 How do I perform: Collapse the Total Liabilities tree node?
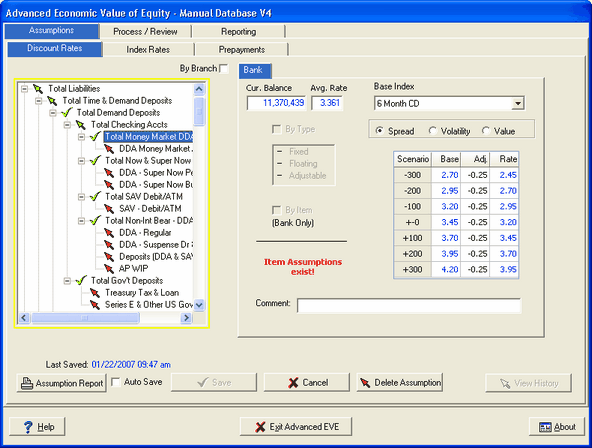coord(25,89)
